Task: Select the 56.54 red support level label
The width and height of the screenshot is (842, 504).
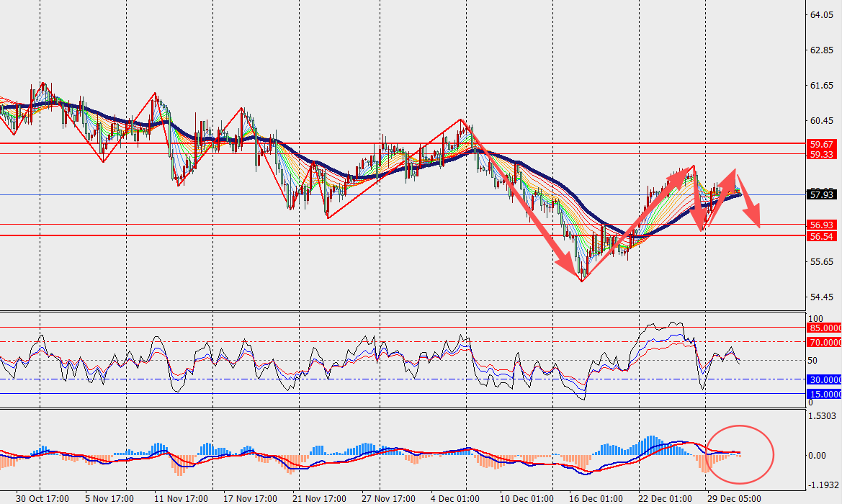Action: pyautogui.click(x=822, y=235)
